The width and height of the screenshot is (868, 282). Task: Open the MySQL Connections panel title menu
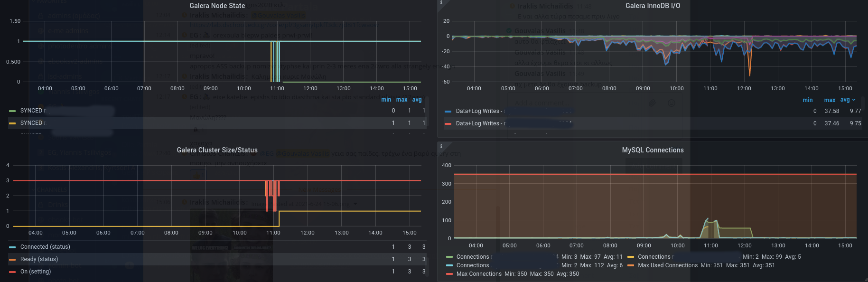pos(653,150)
